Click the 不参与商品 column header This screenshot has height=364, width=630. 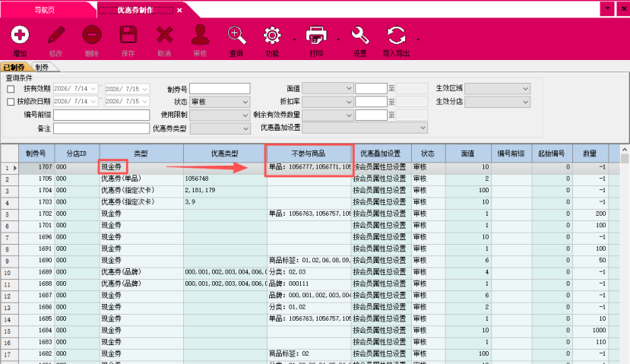[x=309, y=154]
